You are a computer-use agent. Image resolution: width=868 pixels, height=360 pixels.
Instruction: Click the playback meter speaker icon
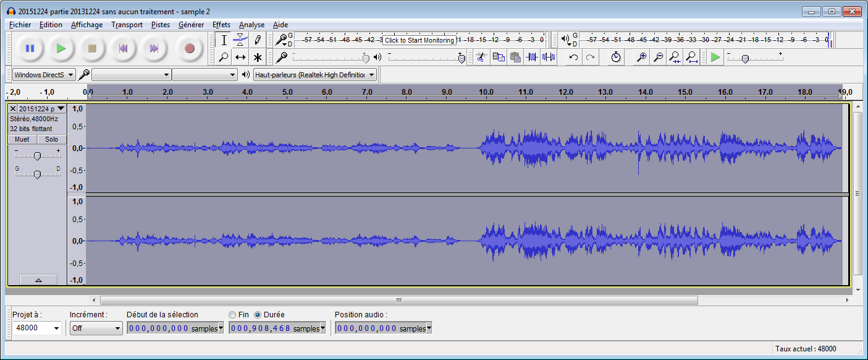coord(565,40)
